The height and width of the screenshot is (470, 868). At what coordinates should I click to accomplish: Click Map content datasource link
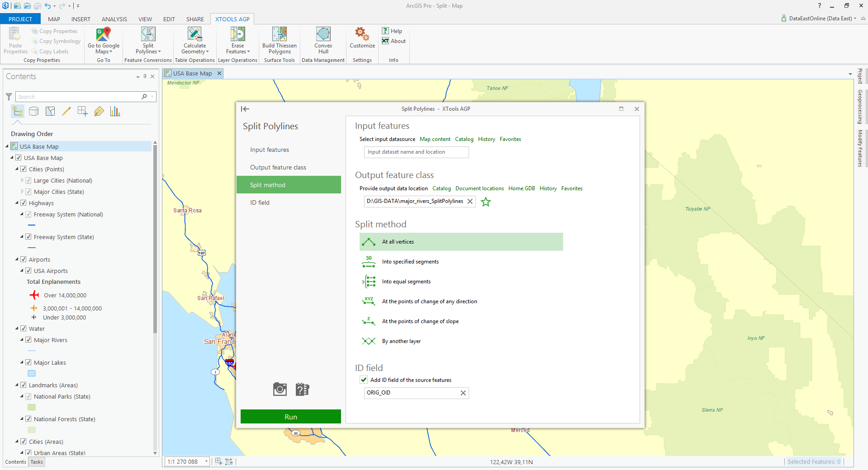click(x=435, y=139)
